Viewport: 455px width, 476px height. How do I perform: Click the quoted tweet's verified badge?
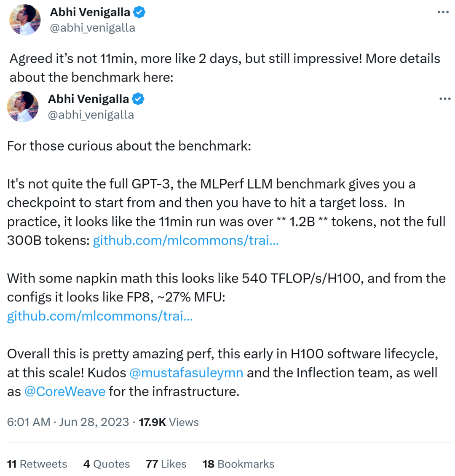pos(138,99)
